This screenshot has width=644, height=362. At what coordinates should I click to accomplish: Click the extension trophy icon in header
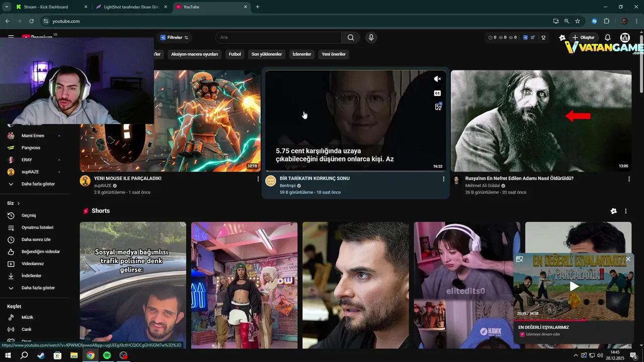(x=543, y=37)
